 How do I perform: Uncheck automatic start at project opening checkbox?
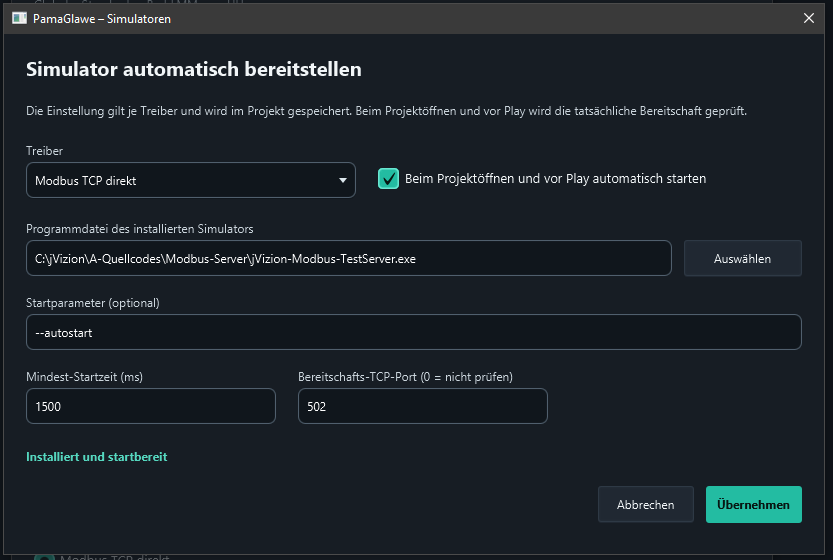pyautogui.click(x=388, y=179)
